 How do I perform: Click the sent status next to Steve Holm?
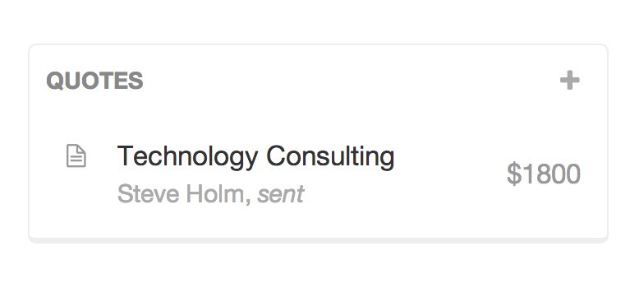point(281,194)
